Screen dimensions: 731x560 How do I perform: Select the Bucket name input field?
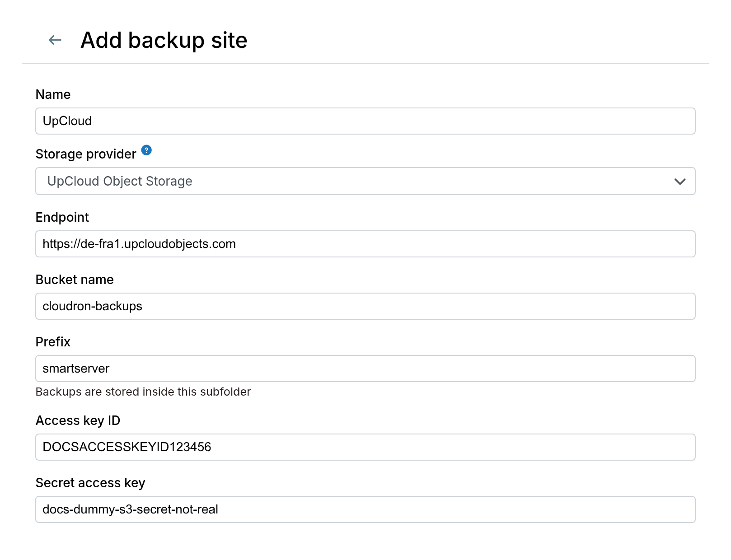click(365, 306)
